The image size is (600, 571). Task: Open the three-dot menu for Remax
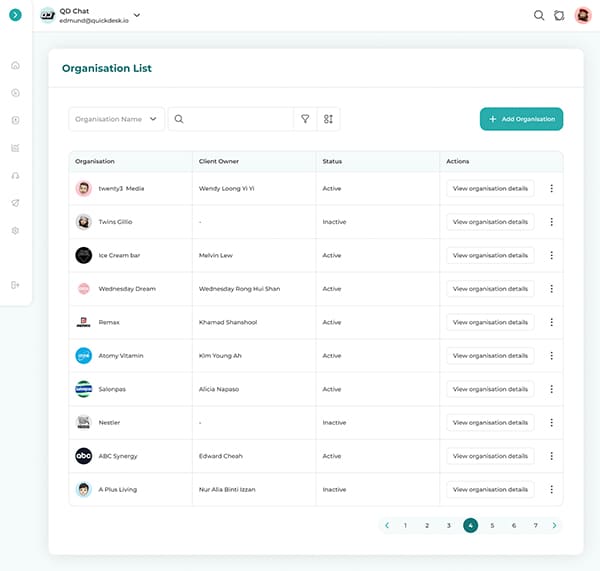tap(551, 322)
